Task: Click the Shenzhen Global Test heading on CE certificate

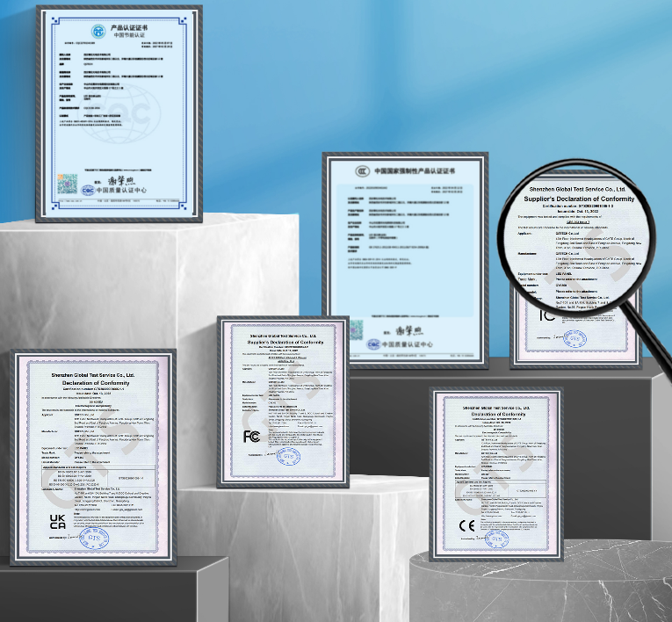Action: [498, 409]
